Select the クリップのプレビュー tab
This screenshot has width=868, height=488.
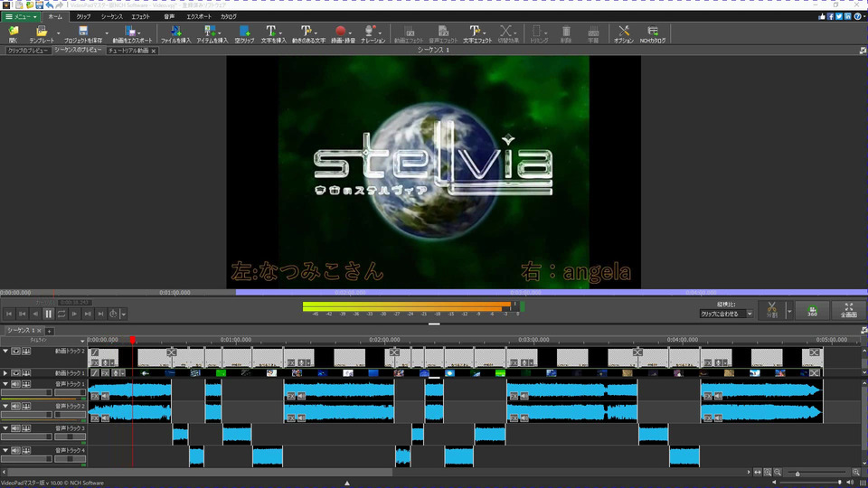28,51
